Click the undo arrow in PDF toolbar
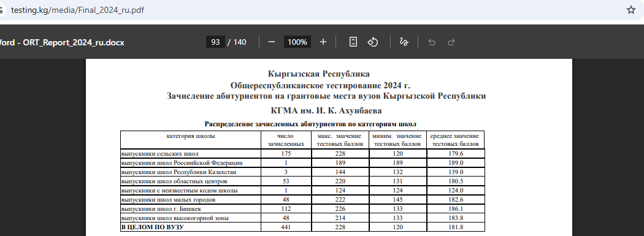 (x=432, y=42)
